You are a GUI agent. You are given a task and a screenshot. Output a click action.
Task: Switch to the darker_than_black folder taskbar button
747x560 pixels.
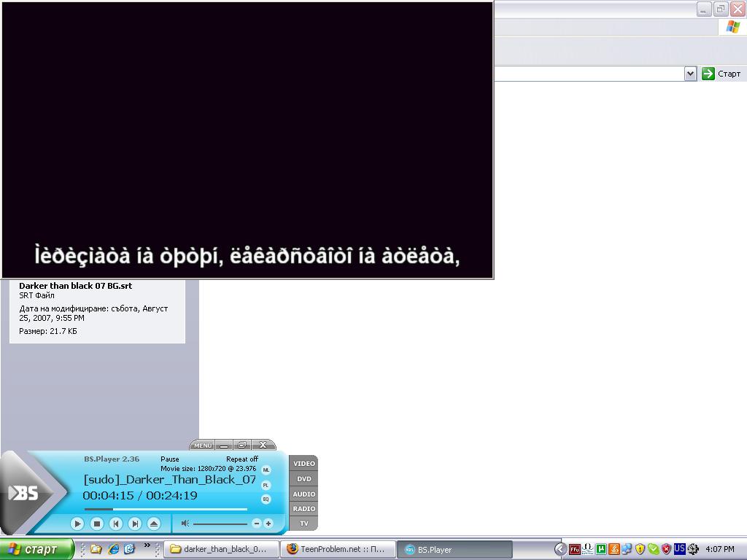coord(221,550)
